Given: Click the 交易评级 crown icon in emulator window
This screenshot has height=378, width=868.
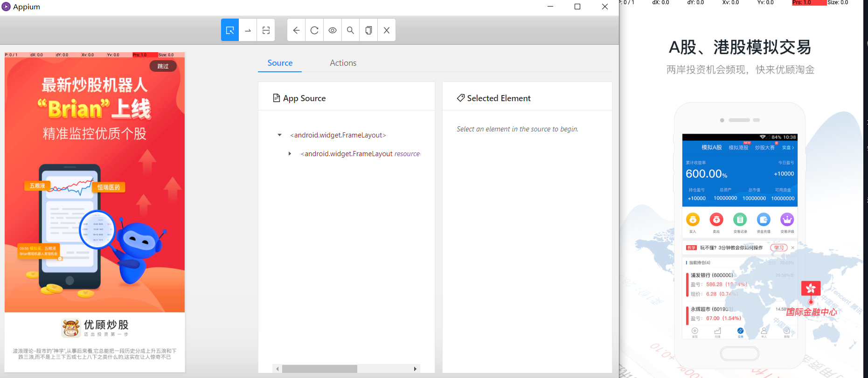Looking at the screenshot, I should coord(787,220).
